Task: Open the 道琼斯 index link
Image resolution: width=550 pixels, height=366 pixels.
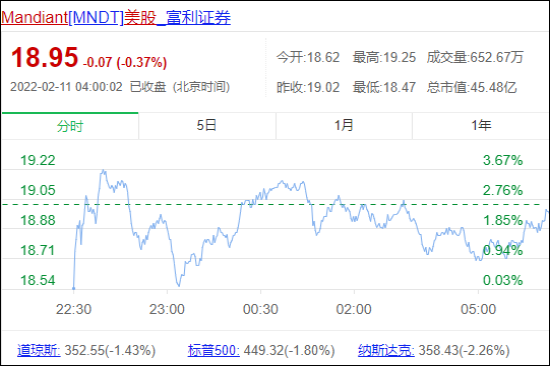Action: (x=39, y=350)
